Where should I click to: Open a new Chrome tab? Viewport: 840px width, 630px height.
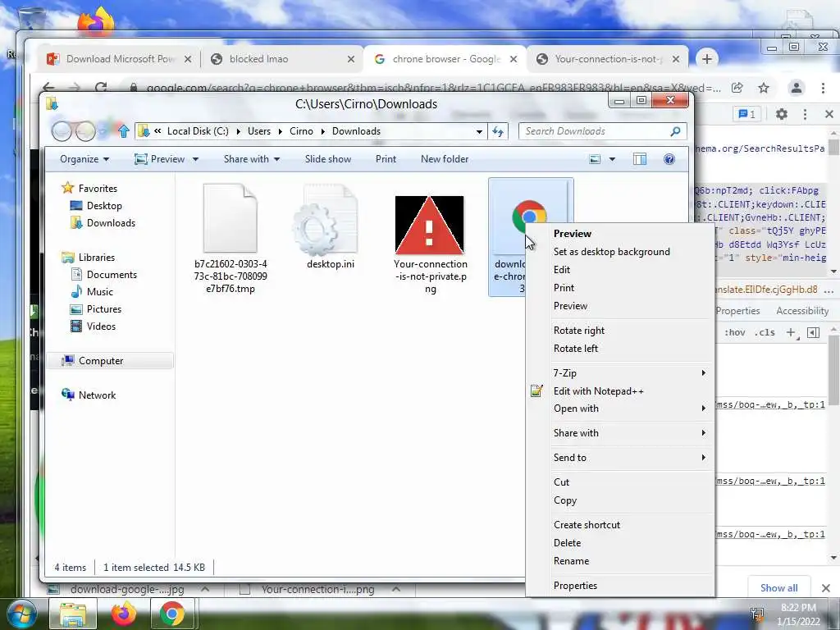pyautogui.click(x=706, y=59)
